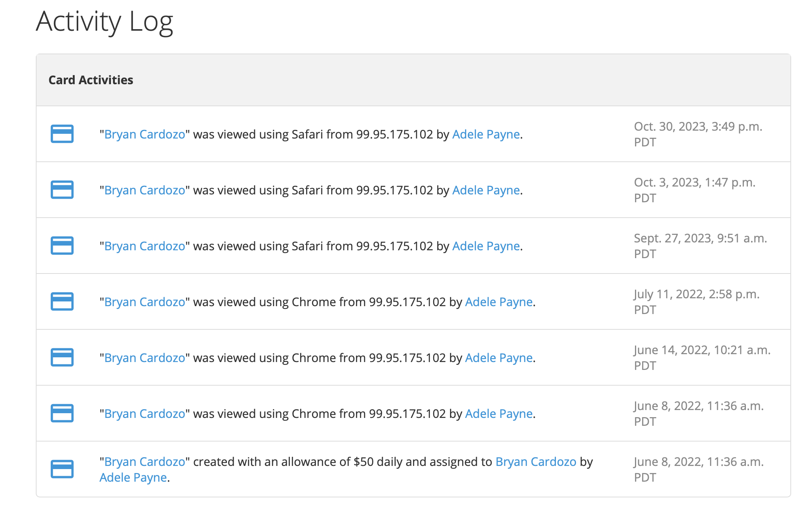Click the card icon for June 14, 2022 entry
812x510 pixels.
click(62, 357)
